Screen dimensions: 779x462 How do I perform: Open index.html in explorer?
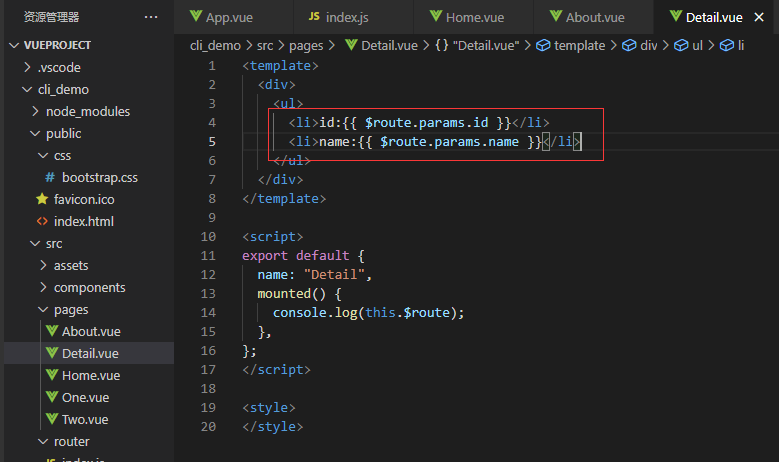[x=89, y=222]
